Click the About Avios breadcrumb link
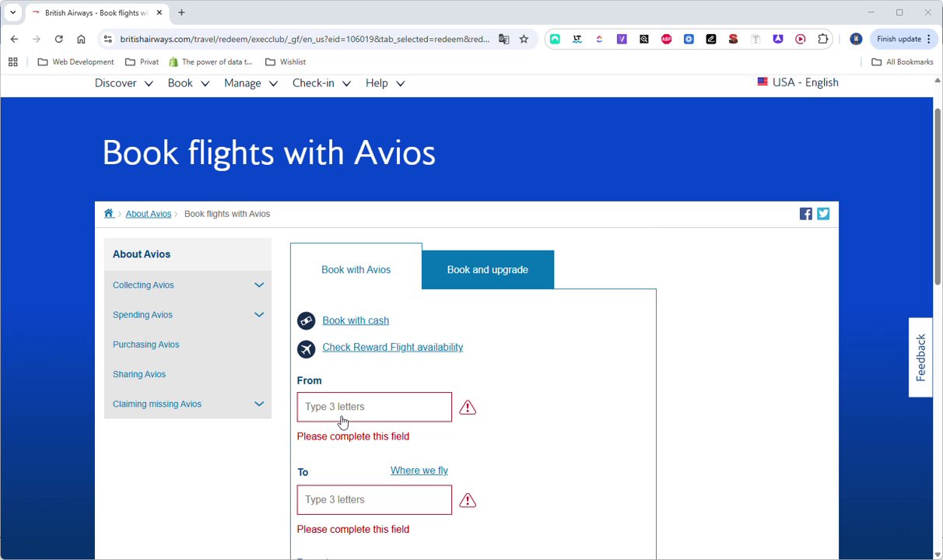 point(149,214)
